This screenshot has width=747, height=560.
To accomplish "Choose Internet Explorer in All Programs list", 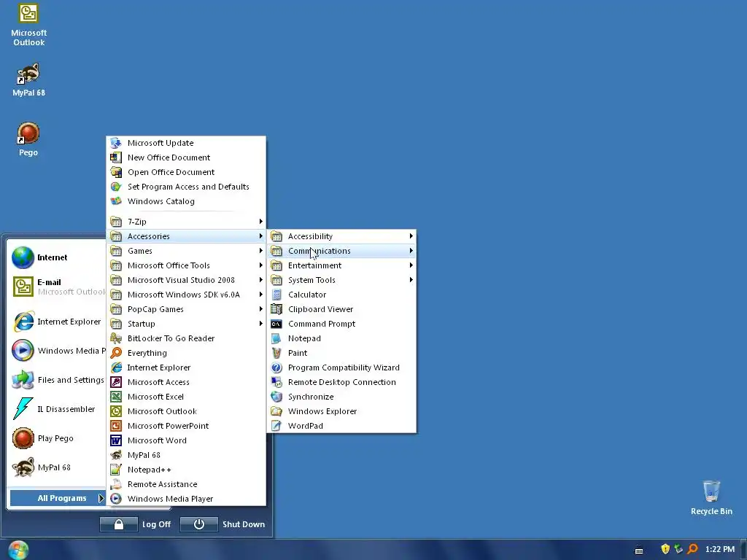I will coord(186,367).
